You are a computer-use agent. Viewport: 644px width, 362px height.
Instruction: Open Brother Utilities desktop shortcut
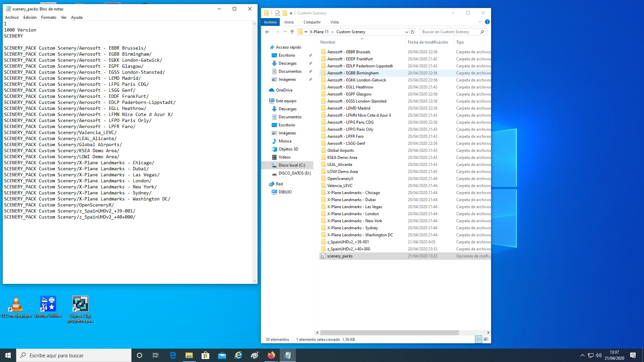click(x=48, y=307)
